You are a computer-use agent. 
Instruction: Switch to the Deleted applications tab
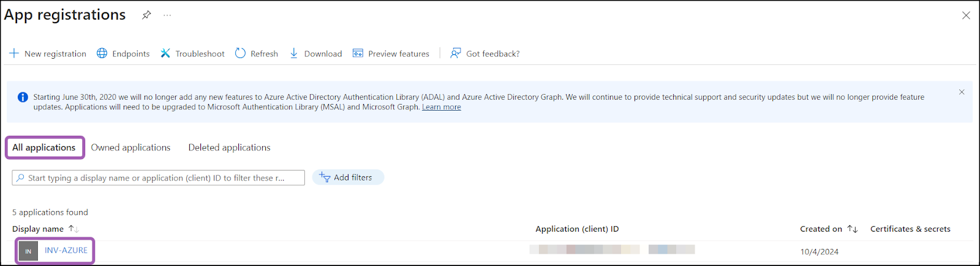(x=229, y=147)
